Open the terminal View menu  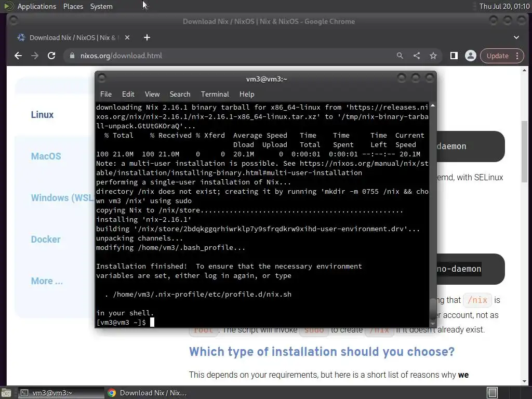152,95
